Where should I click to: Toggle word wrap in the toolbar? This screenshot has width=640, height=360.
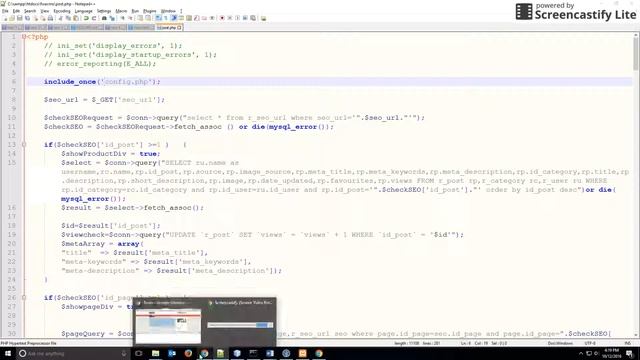pos(158,18)
